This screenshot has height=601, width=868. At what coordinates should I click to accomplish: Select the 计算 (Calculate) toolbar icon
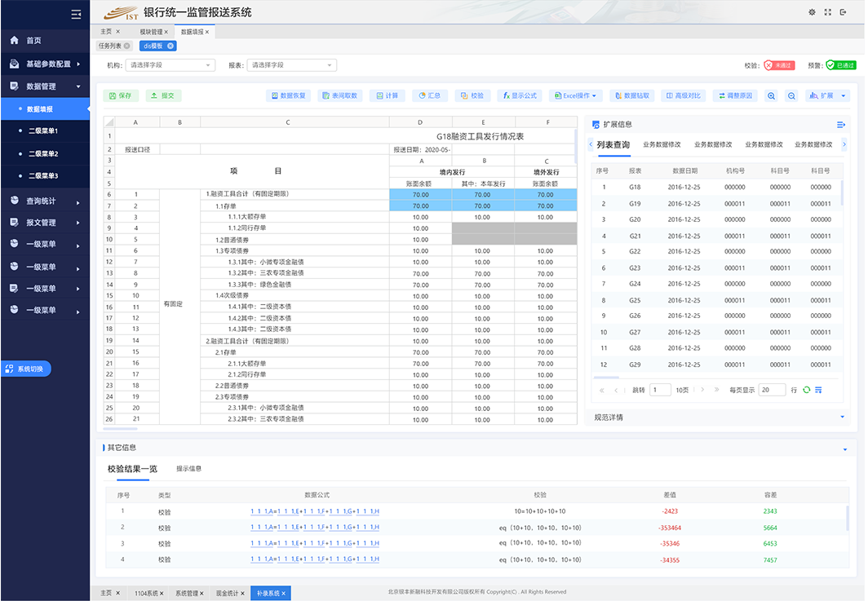[x=388, y=95]
